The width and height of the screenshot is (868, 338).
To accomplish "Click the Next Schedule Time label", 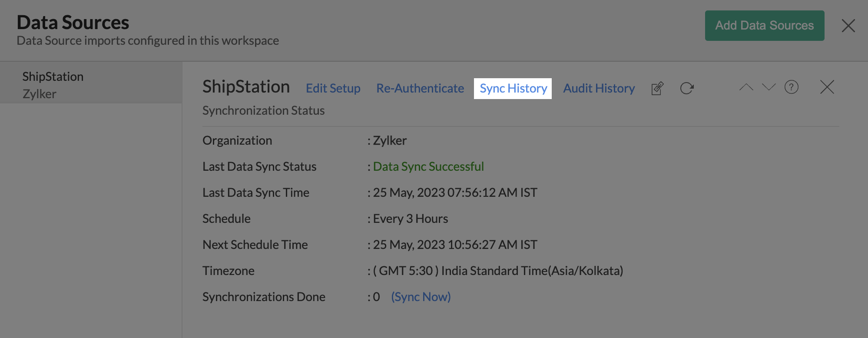I will (255, 245).
